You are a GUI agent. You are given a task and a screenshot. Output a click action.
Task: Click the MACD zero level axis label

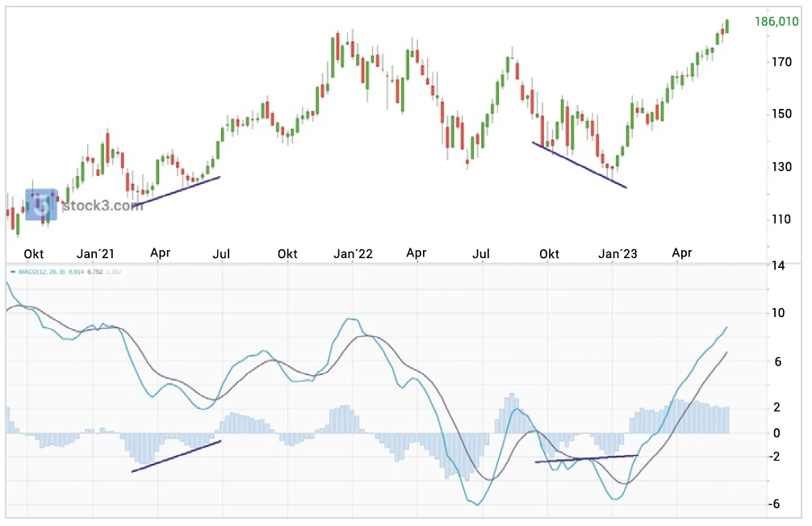click(776, 432)
